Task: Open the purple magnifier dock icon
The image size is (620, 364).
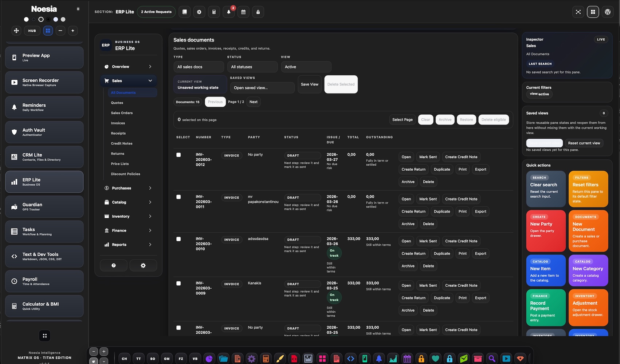Action: point(492,359)
